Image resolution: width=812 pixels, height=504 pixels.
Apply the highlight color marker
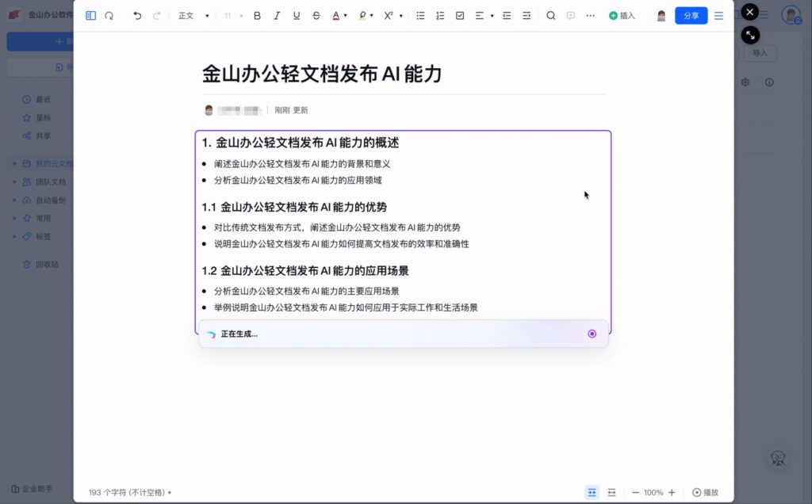pos(362,16)
